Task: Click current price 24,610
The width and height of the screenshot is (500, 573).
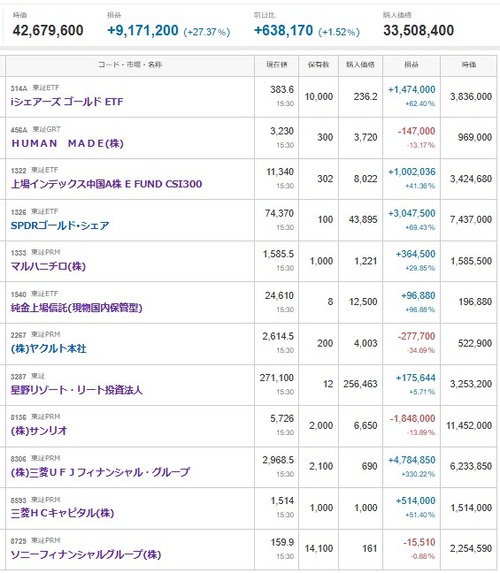Action: point(280,296)
